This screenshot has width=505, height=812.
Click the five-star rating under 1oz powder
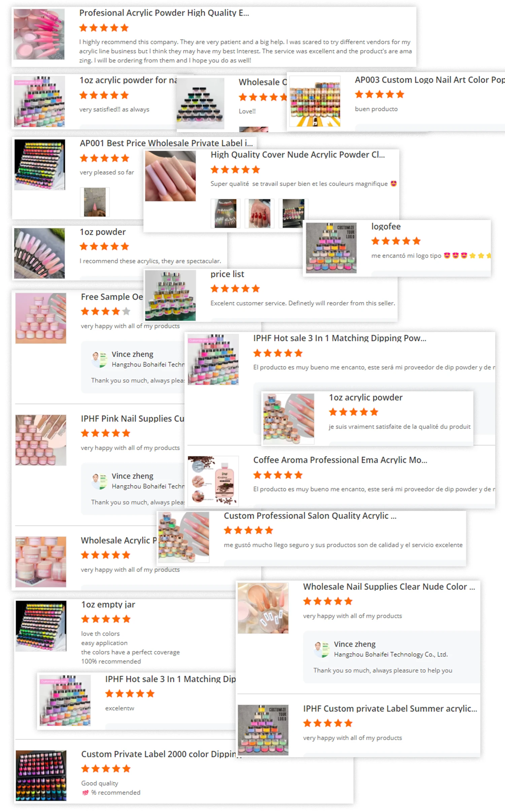104,247
